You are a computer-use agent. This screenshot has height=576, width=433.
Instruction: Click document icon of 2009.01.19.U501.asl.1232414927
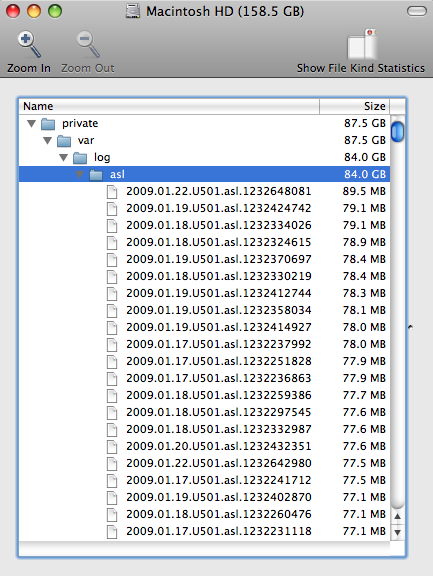tap(112, 328)
